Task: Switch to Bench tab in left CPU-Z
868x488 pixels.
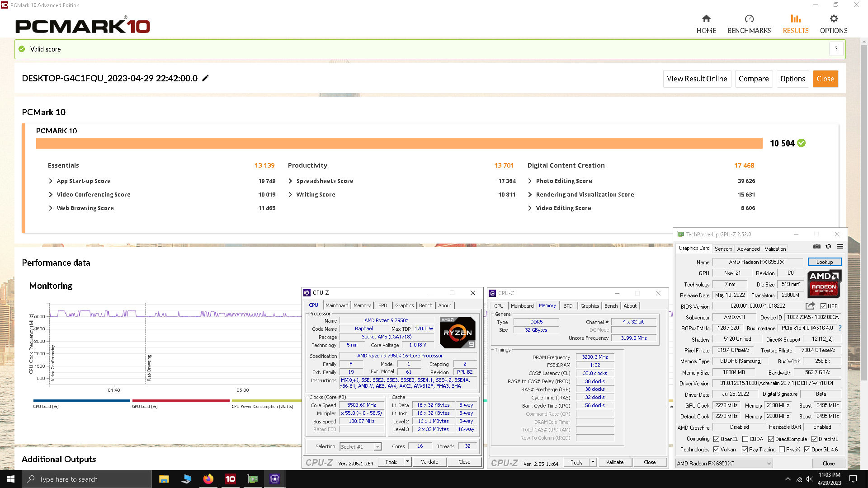Action: pos(425,305)
